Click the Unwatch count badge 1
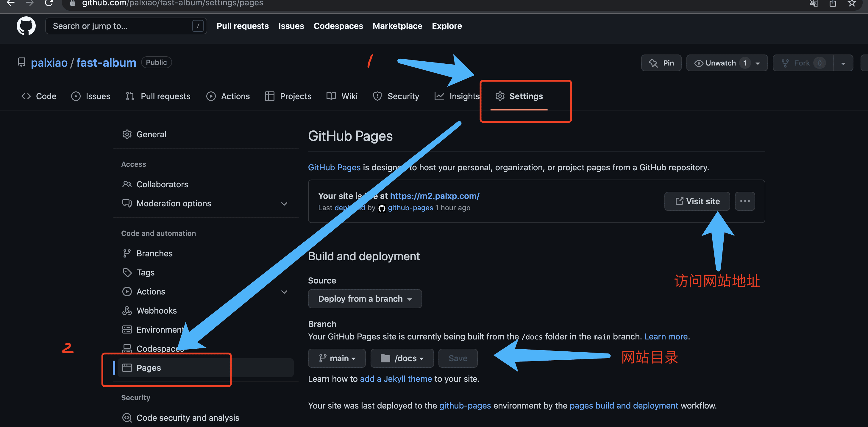The height and width of the screenshot is (427, 868). pos(745,63)
